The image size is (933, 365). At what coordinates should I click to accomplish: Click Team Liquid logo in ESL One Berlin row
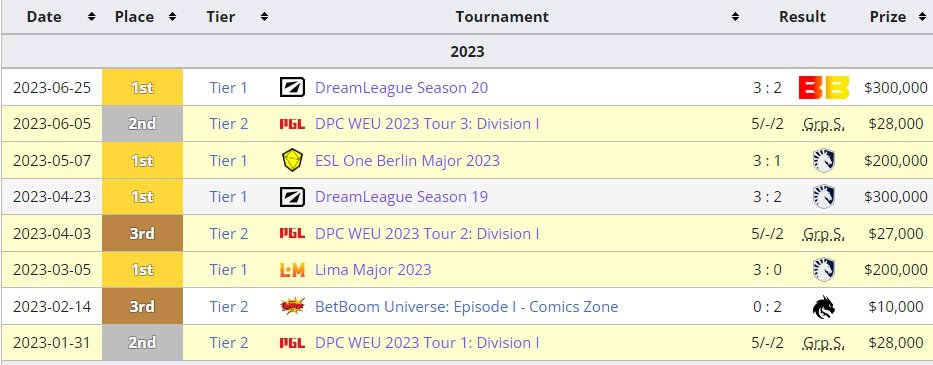tap(824, 161)
